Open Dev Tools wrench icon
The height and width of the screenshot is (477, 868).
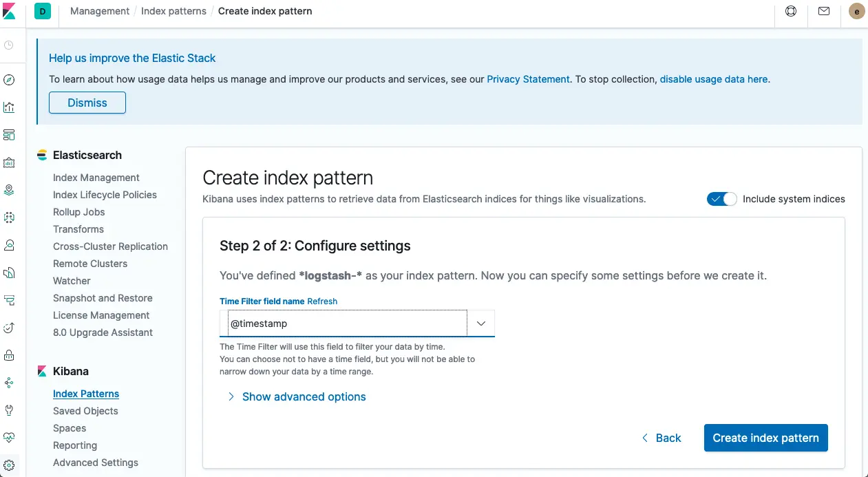pyautogui.click(x=9, y=410)
